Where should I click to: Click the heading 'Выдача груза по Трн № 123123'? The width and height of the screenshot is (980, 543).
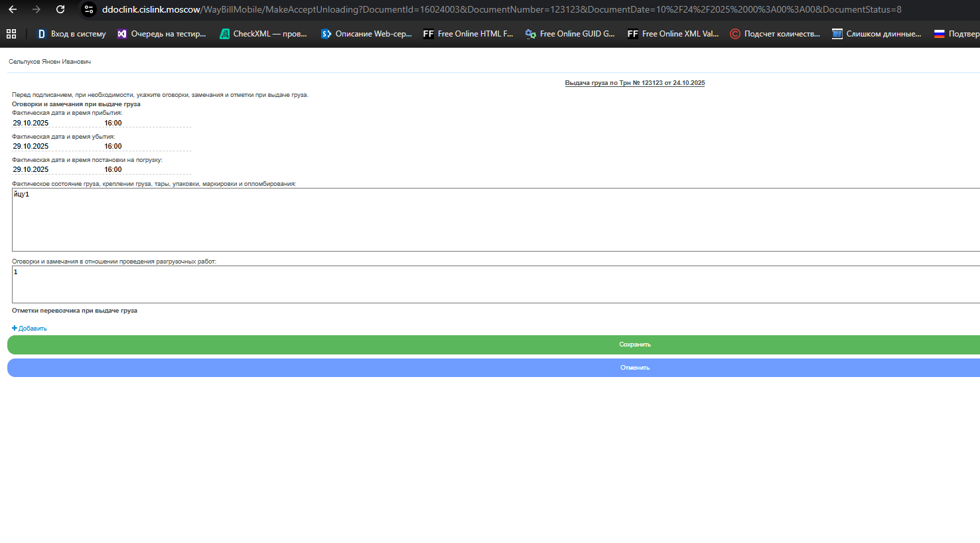pos(635,83)
